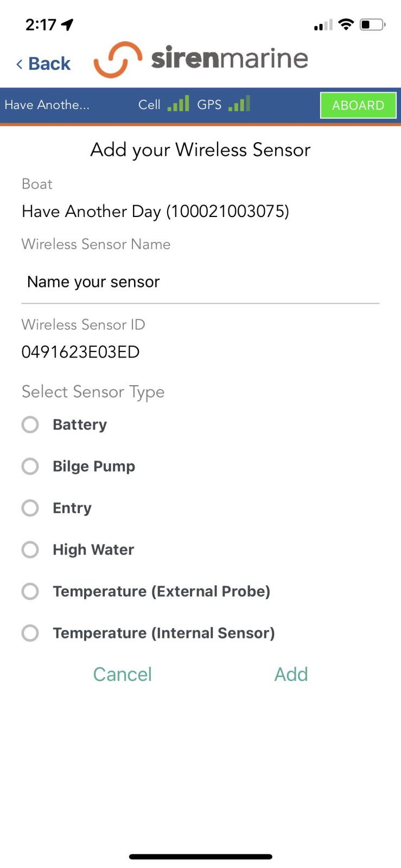Choose Temperature (Internal Sensor) option
The width and height of the screenshot is (401, 868).
pyautogui.click(x=30, y=633)
